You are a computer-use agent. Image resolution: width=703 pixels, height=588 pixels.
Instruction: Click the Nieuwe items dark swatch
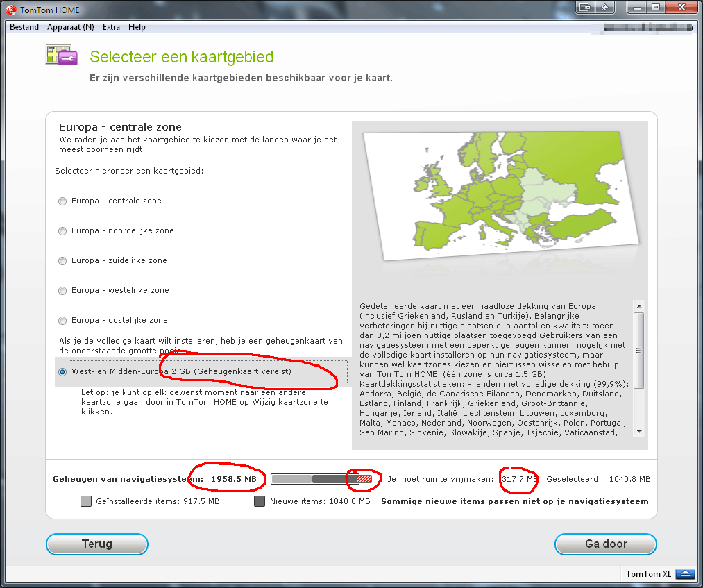[260, 501]
